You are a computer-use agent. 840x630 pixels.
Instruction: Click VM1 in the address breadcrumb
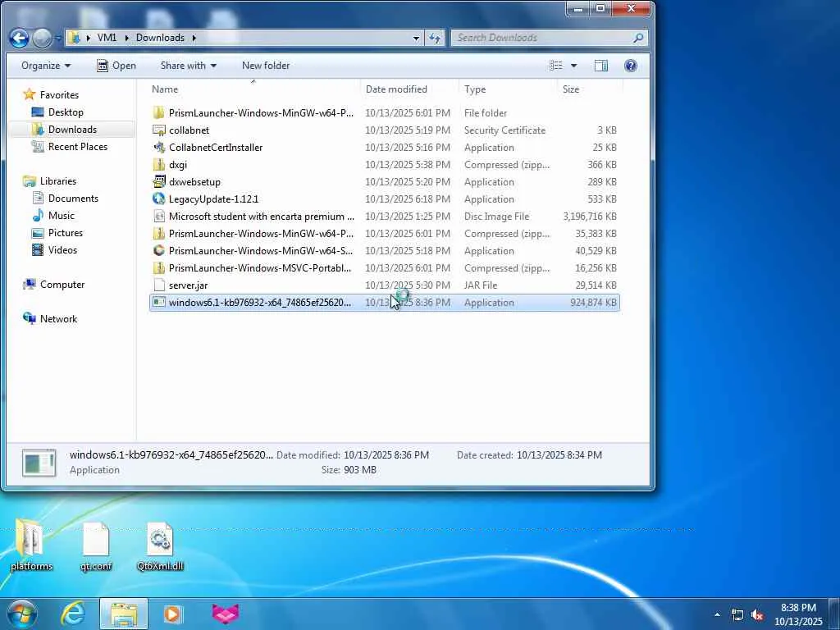(107, 38)
